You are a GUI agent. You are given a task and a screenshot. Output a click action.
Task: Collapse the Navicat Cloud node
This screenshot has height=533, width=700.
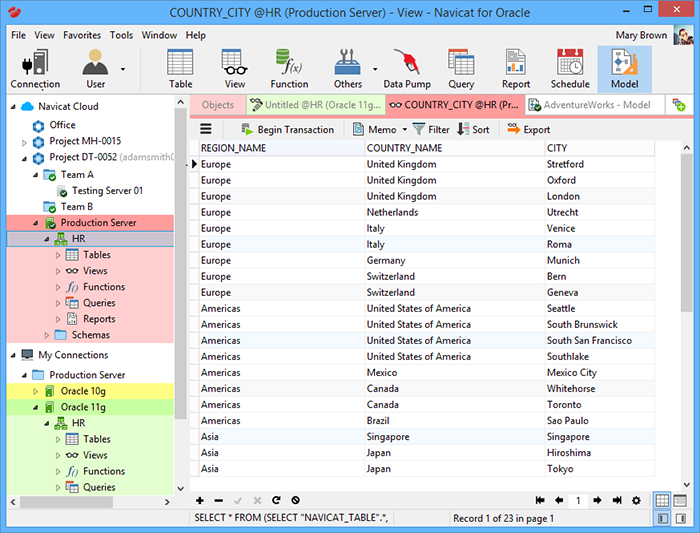point(13,107)
